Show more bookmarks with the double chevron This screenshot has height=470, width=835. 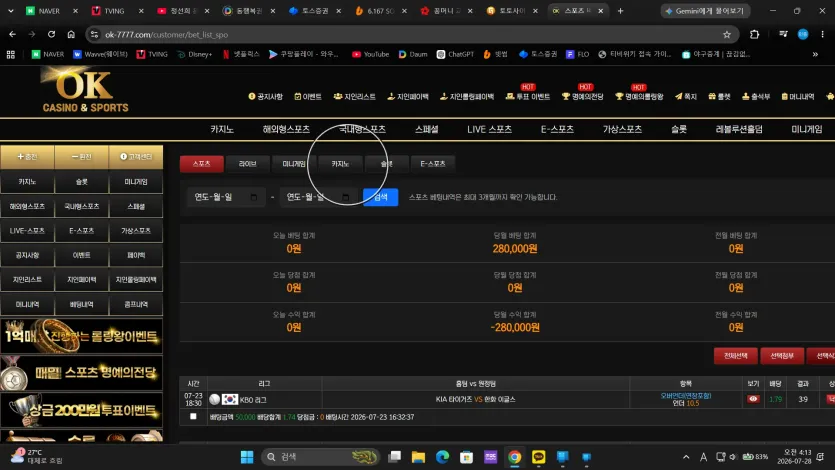815,54
